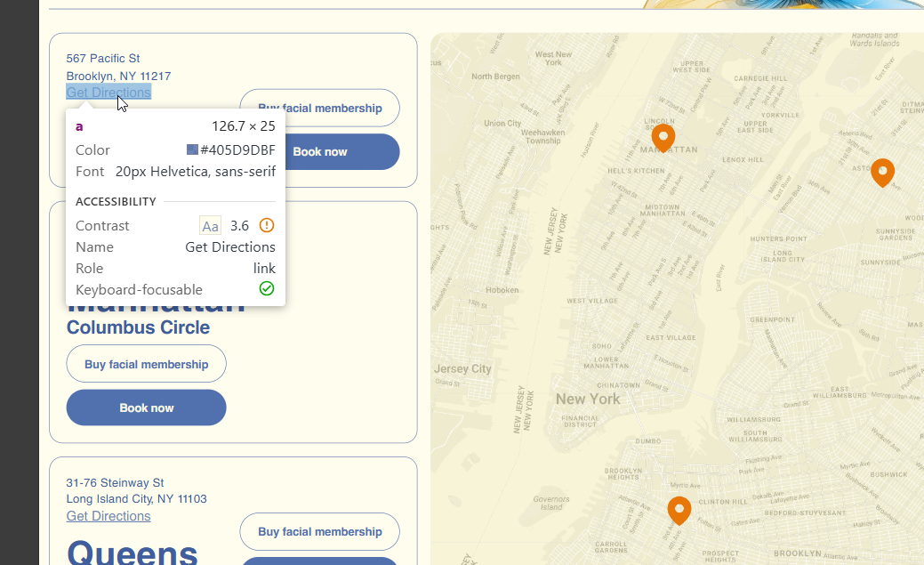
Task: Click the Upper East Side map label
Action: pos(755,127)
